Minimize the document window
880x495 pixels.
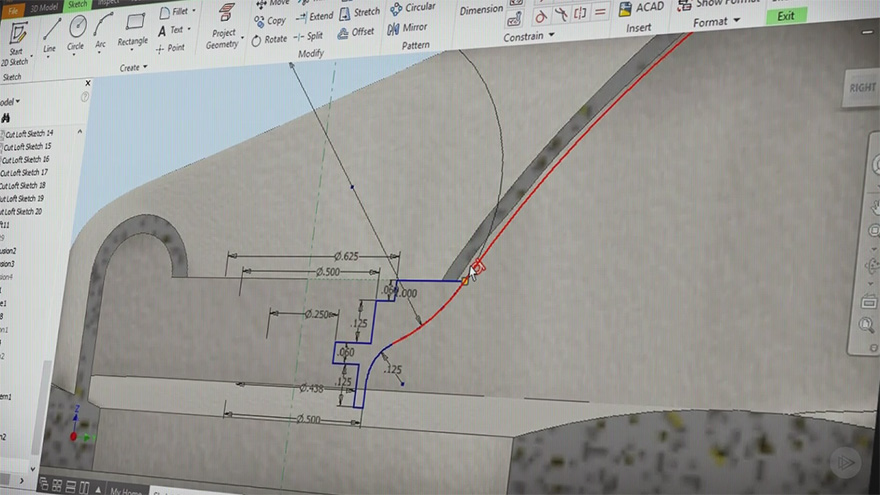[x=867, y=33]
